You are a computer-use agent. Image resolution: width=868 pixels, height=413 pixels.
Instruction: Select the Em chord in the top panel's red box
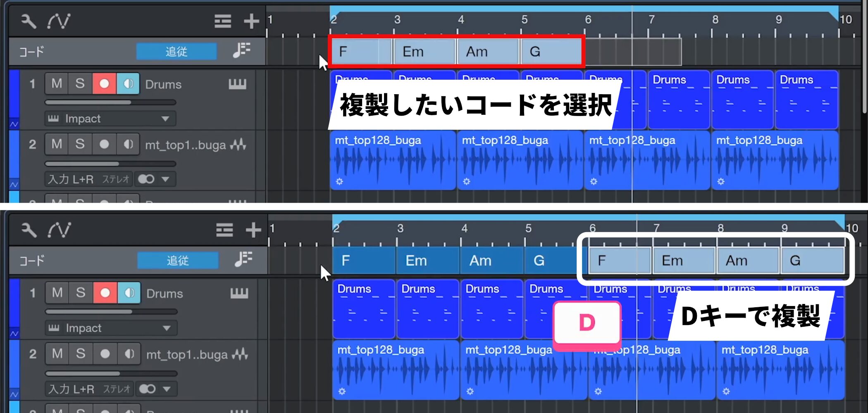point(424,52)
